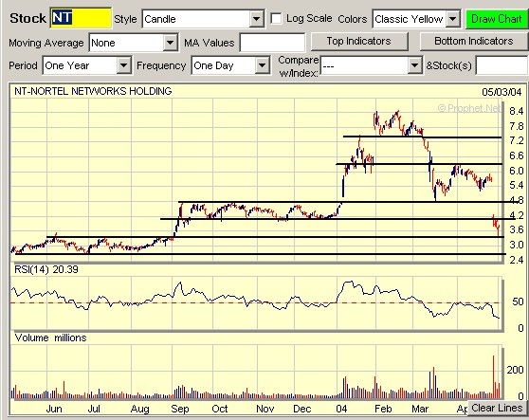Click the Aug month label on the axis
The height and width of the screenshot is (420, 529).
[x=139, y=409]
